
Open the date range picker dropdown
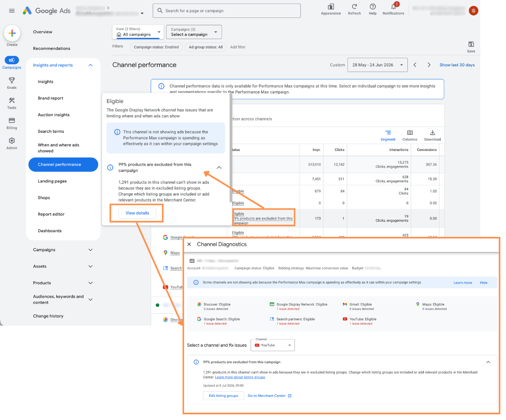[x=377, y=65]
